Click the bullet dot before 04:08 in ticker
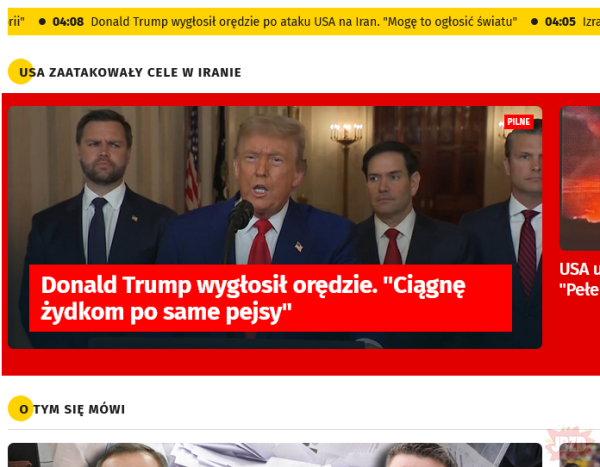 42,22
